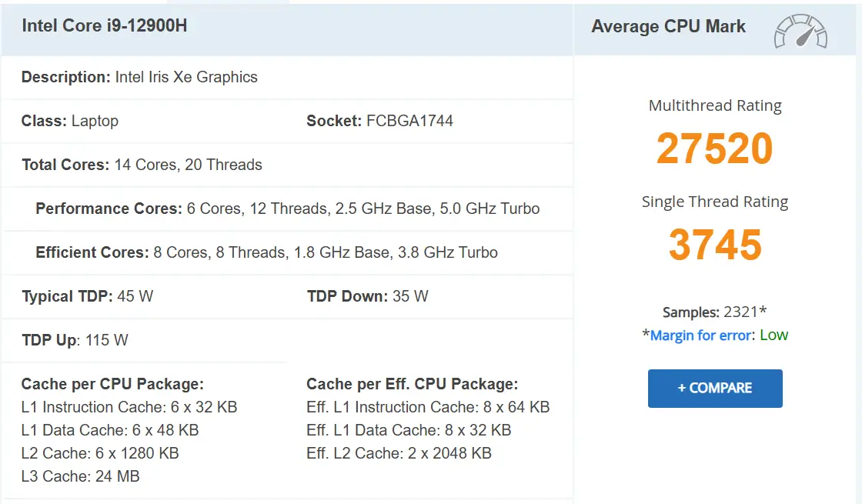This screenshot has width=862, height=504.
Task: Open the Margin for error link
Action: coord(701,335)
